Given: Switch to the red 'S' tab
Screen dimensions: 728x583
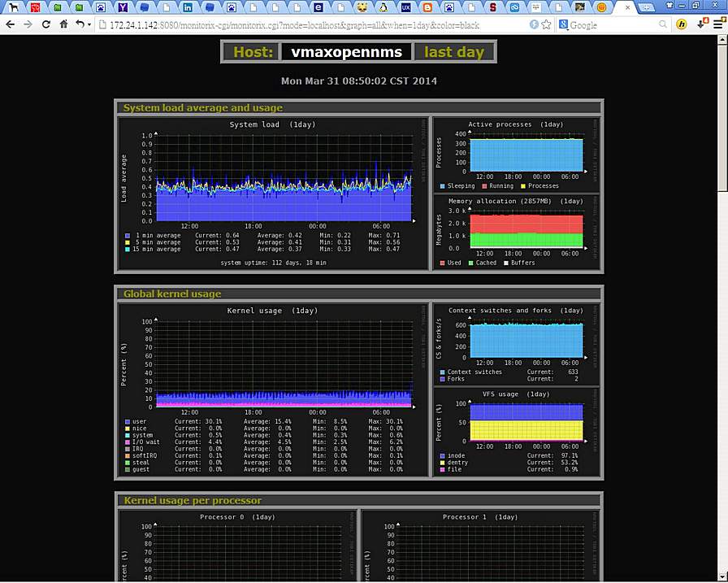Looking at the screenshot, I should [492, 7].
